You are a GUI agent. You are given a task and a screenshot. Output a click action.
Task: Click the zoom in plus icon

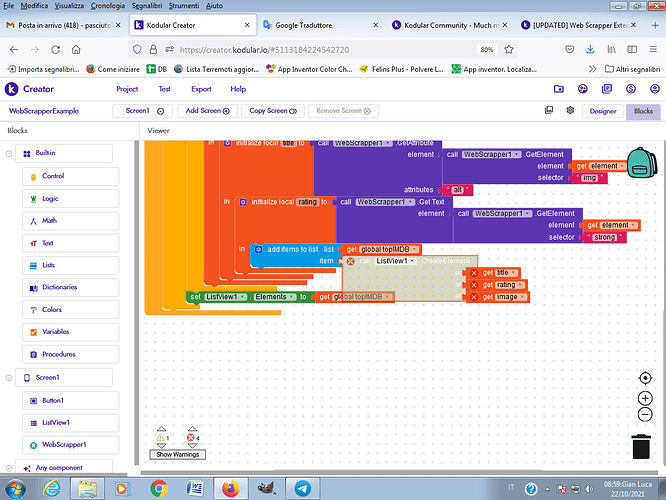(645, 397)
